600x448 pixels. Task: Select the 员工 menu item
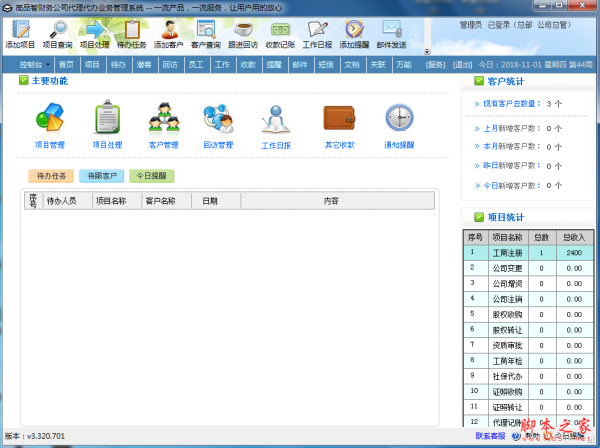click(x=196, y=65)
